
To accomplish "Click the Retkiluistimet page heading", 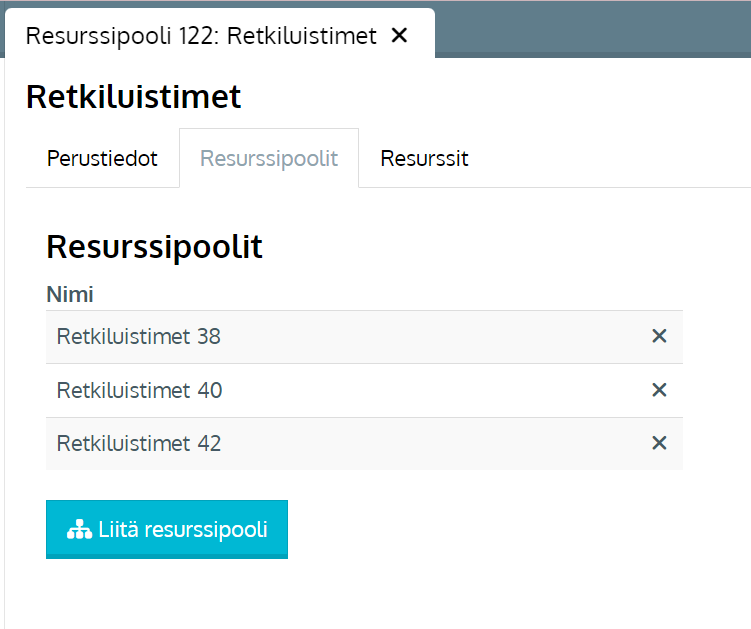I will coord(133,97).
